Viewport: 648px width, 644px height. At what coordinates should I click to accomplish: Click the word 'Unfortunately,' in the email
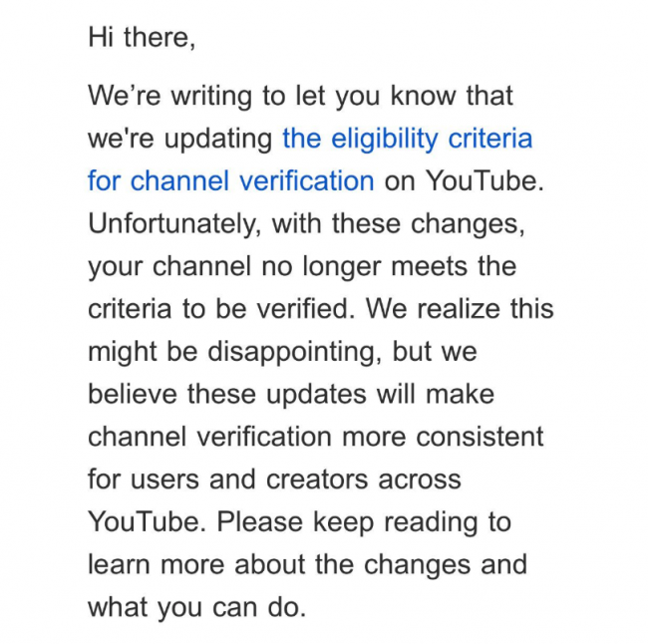pyautogui.click(x=174, y=224)
